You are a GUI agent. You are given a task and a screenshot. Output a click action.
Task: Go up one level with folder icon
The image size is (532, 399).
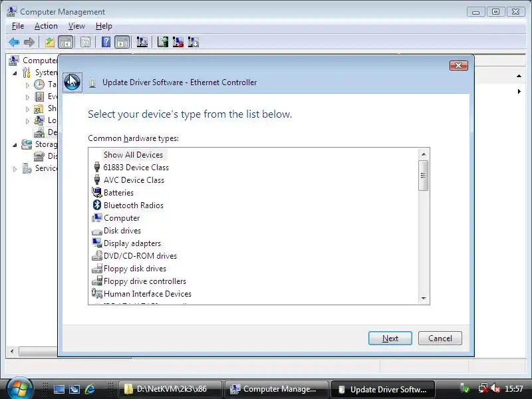(50, 43)
